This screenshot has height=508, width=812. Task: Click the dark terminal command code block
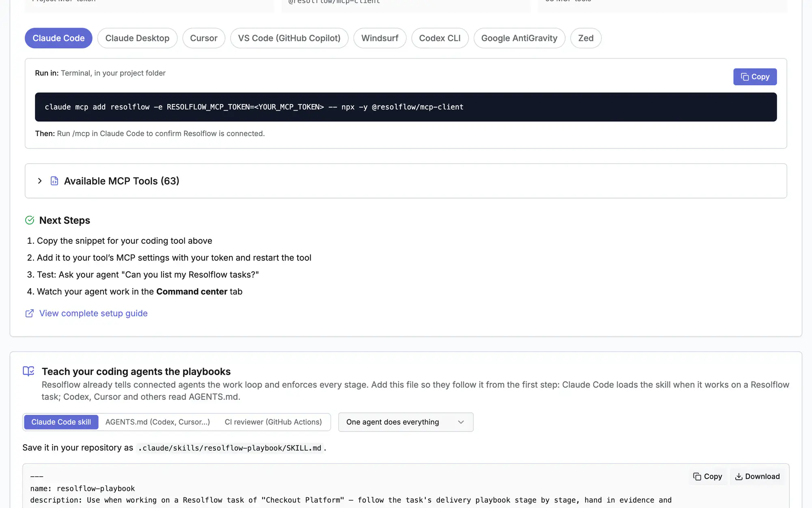point(406,107)
